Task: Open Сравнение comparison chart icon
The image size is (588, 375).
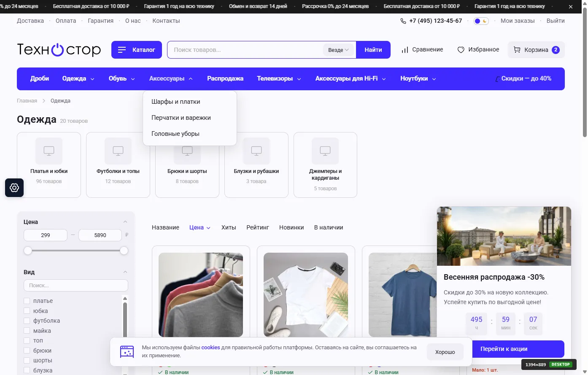Action: (x=405, y=50)
